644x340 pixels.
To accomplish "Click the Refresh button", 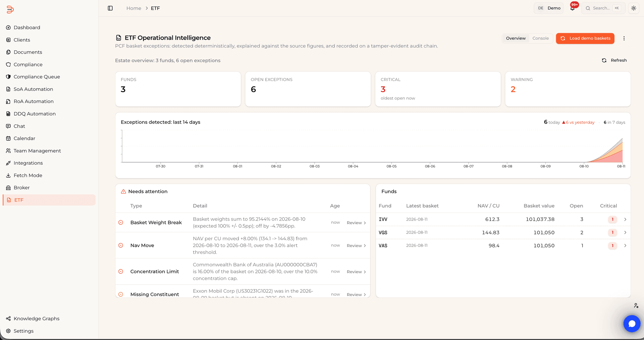I will [x=614, y=60].
